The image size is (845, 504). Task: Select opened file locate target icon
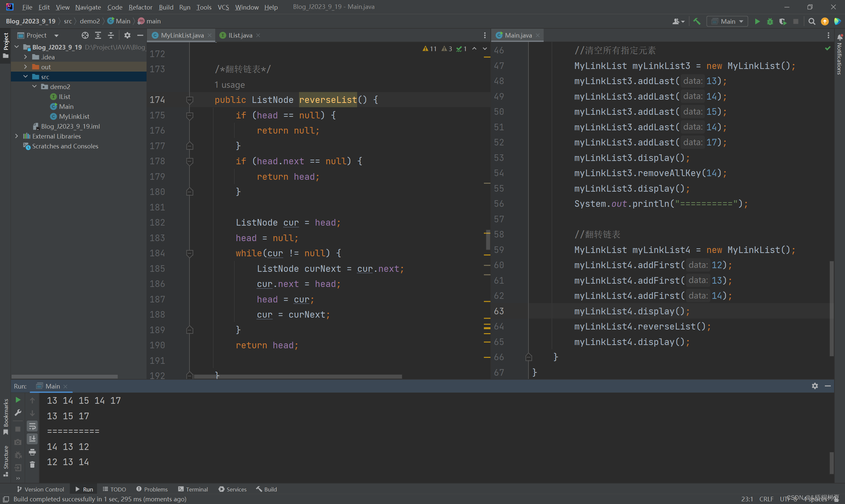pos(85,35)
